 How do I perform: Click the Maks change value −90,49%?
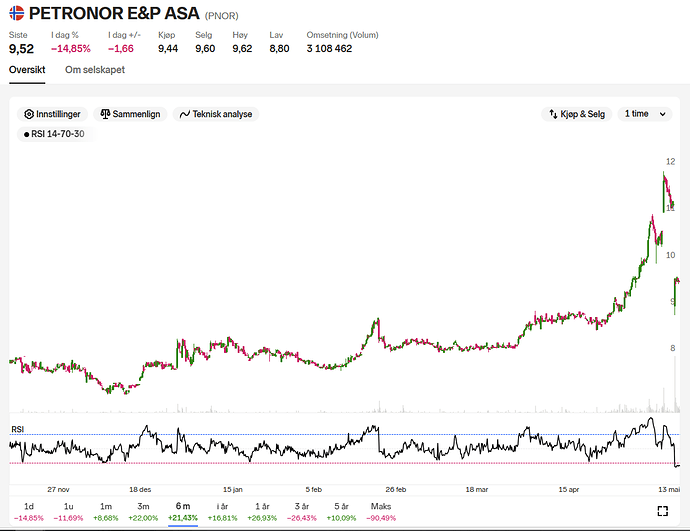pos(381,518)
